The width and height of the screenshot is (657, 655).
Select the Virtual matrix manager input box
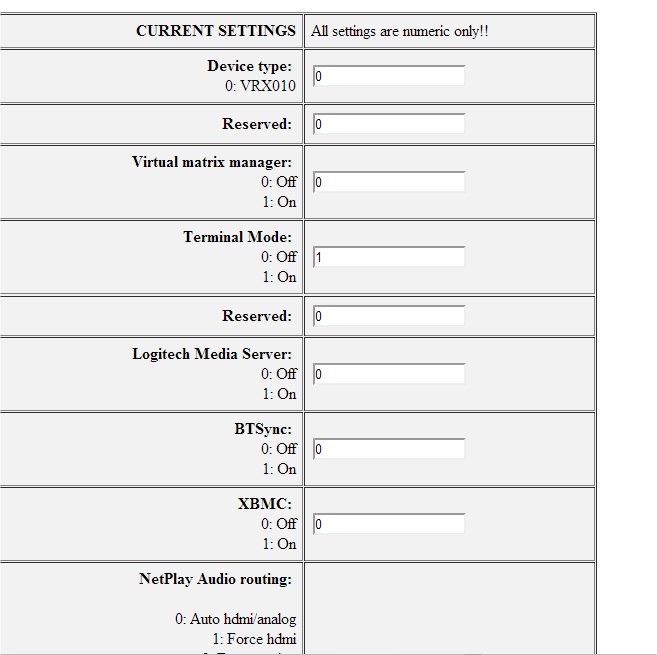click(x=389, y=182)
